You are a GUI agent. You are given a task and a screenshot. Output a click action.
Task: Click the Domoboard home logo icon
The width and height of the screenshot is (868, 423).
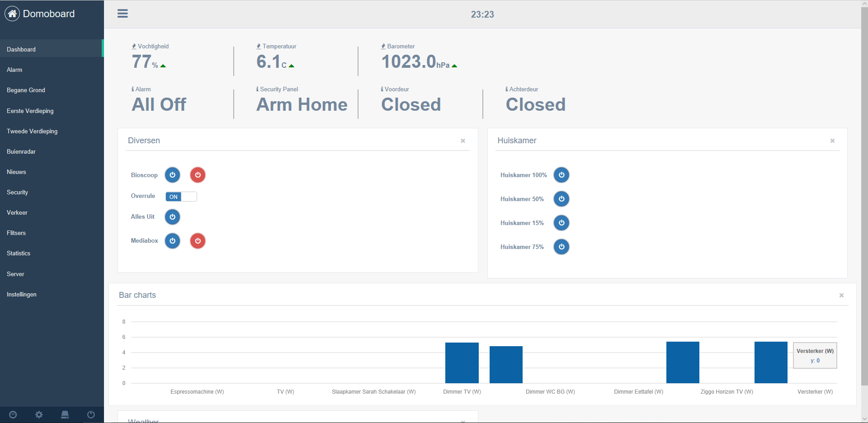click(x=12, y=14)
